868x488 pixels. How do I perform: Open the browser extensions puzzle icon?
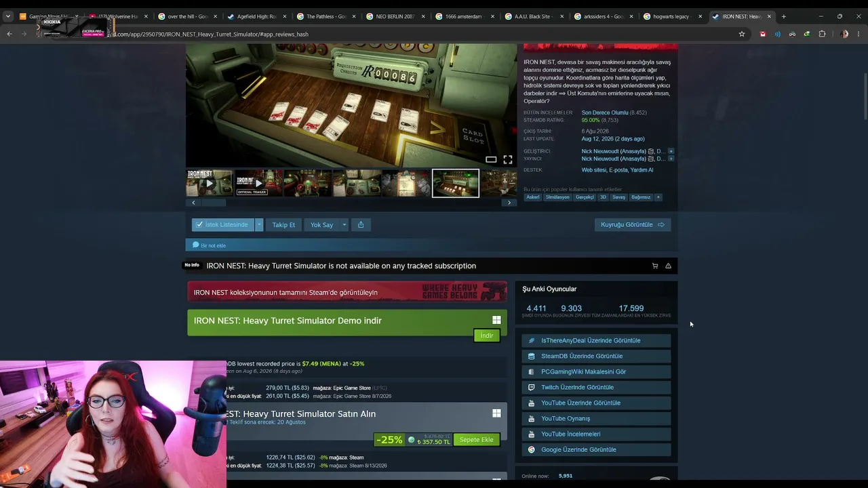click(822, 34)
